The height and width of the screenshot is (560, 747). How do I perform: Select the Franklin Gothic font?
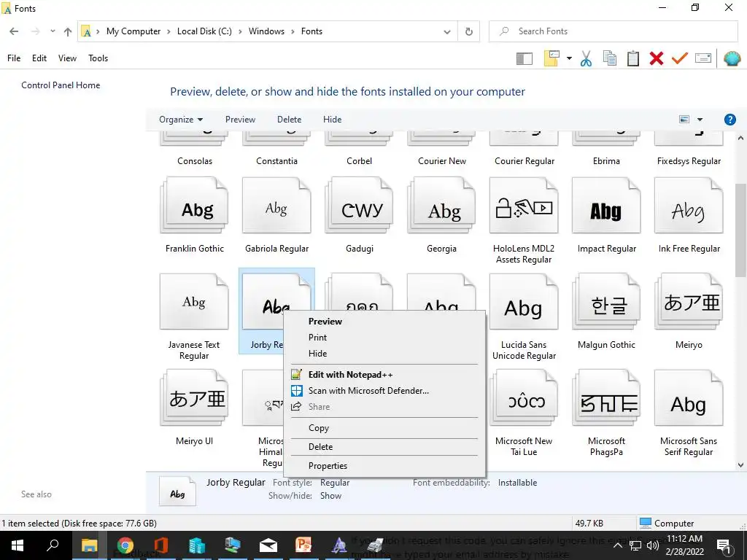tap(194, 216)
